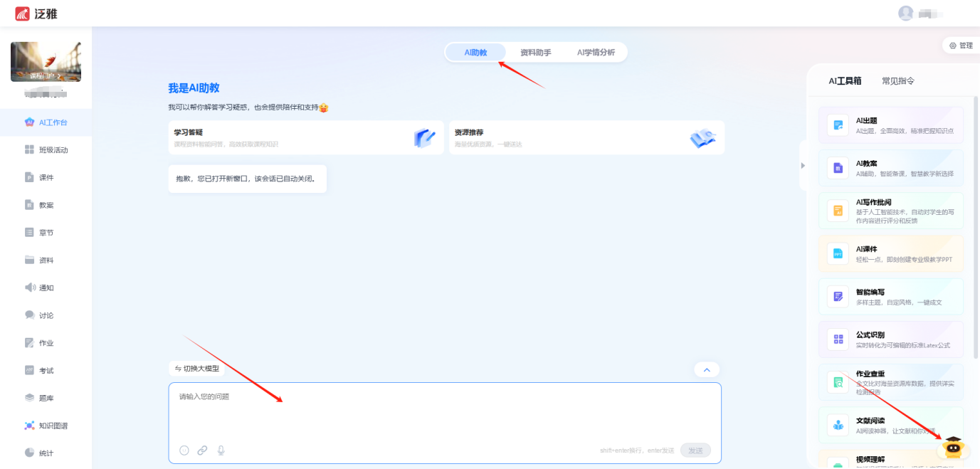
Task: Collapse the input area with chevron button
Action: (x=706, y=370)
